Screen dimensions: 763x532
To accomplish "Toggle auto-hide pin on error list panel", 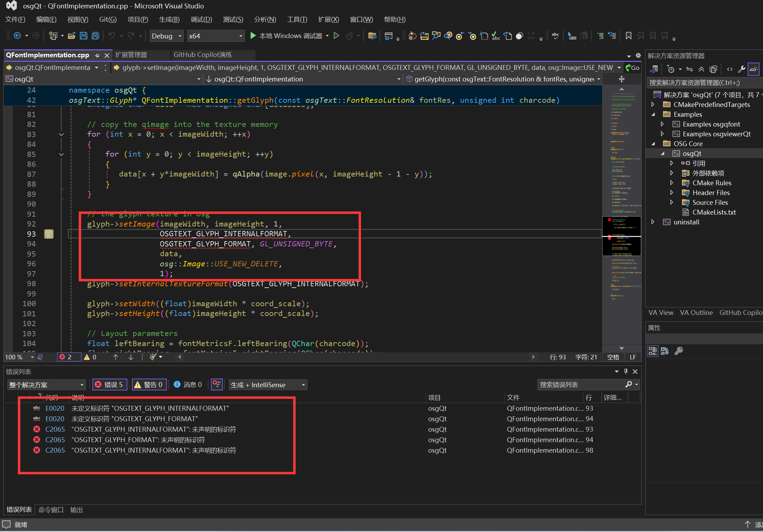I will click(626, 371).
